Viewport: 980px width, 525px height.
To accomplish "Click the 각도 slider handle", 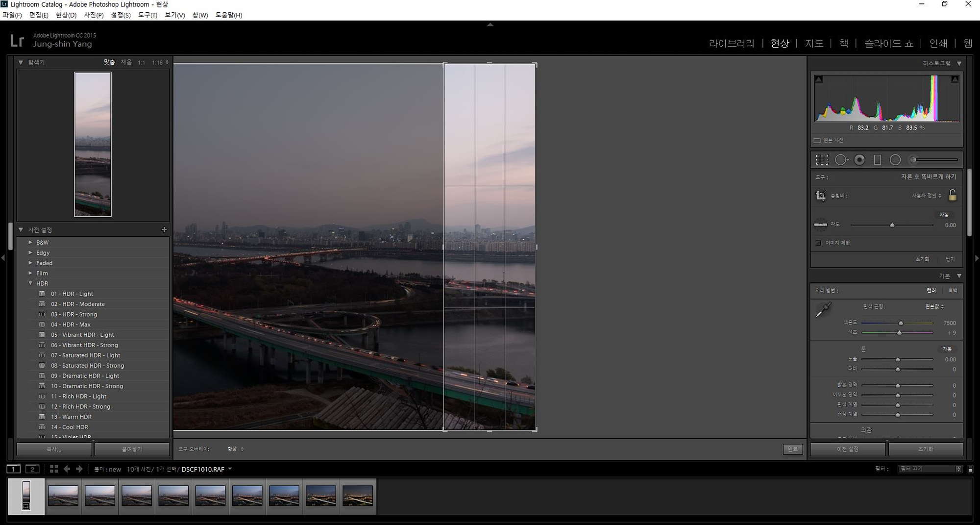I will click(892, 225).
